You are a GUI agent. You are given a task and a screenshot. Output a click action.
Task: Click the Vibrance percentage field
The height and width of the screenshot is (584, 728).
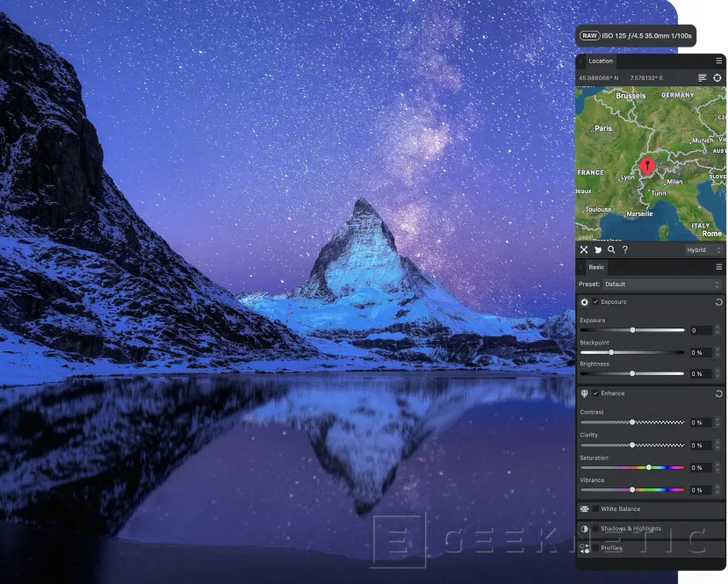701,490
